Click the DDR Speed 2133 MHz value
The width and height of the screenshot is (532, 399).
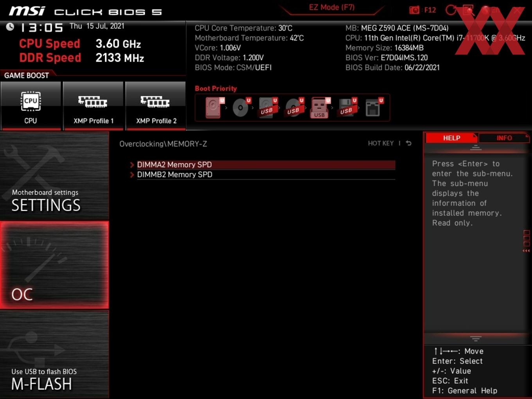(120, 58)
